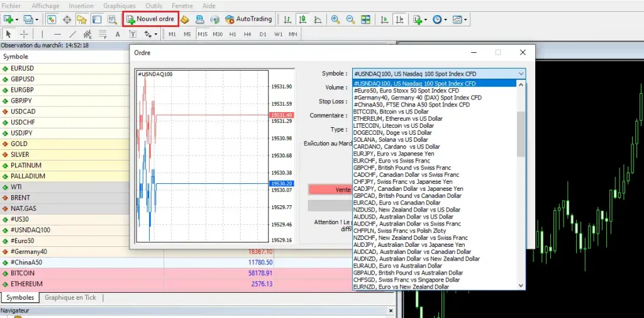
Task: Launch MetaEditor with the yellow book icon
Action: click(x=185, y=20)
